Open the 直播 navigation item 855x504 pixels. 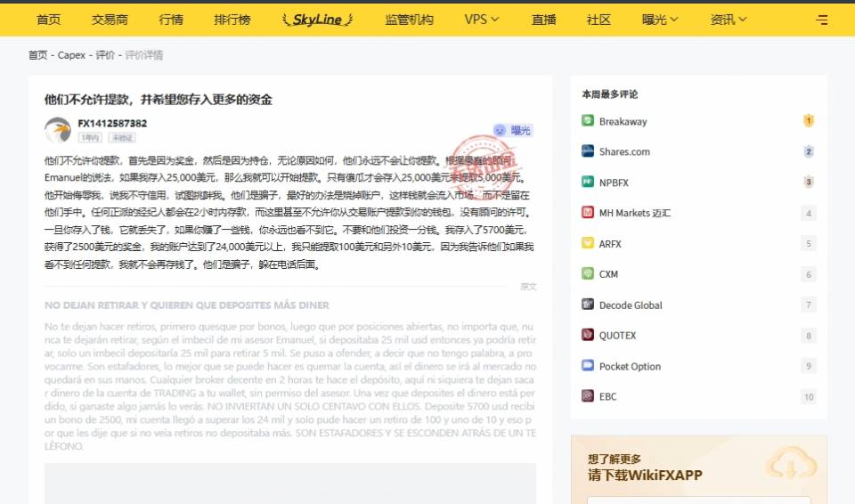pyautogui.click(x=543, y=20)
